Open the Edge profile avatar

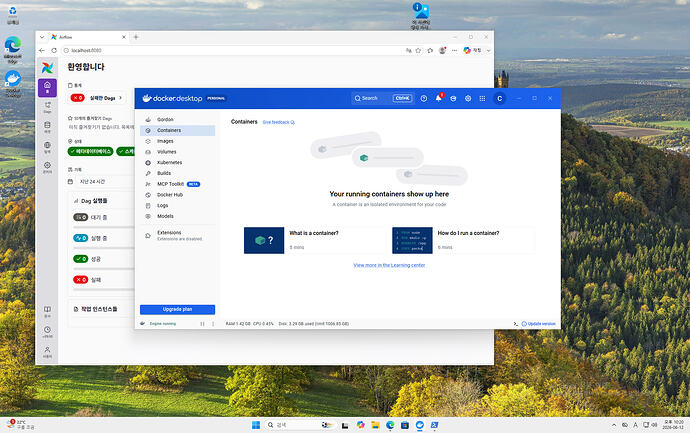click(442, 51)
